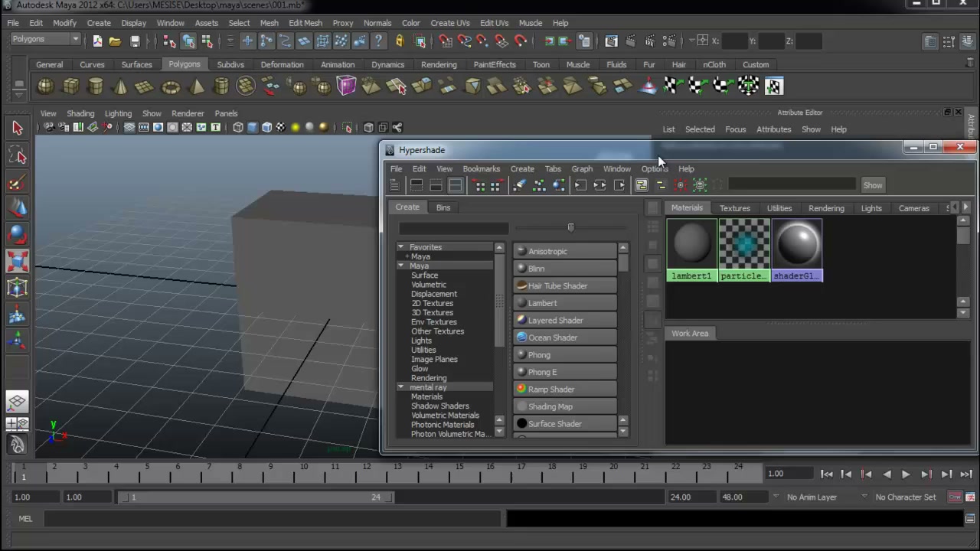The width and height of the screenshot is (980, 551).
Task: Open the Edit Mesh main menu
Action: pos(305,23)
